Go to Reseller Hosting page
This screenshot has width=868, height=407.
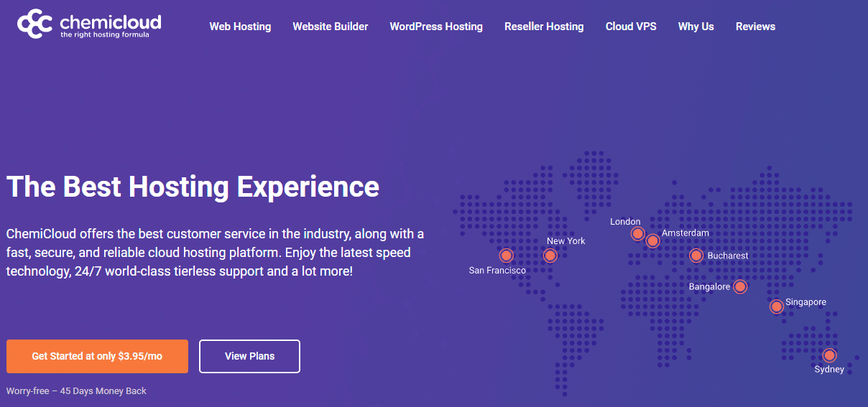(544, 27)
